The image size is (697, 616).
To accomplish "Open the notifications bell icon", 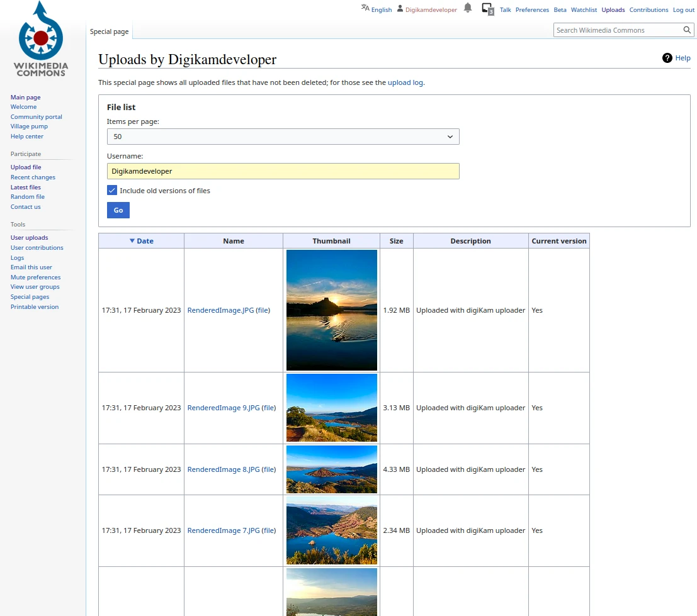I will click(x=468, y=8).
